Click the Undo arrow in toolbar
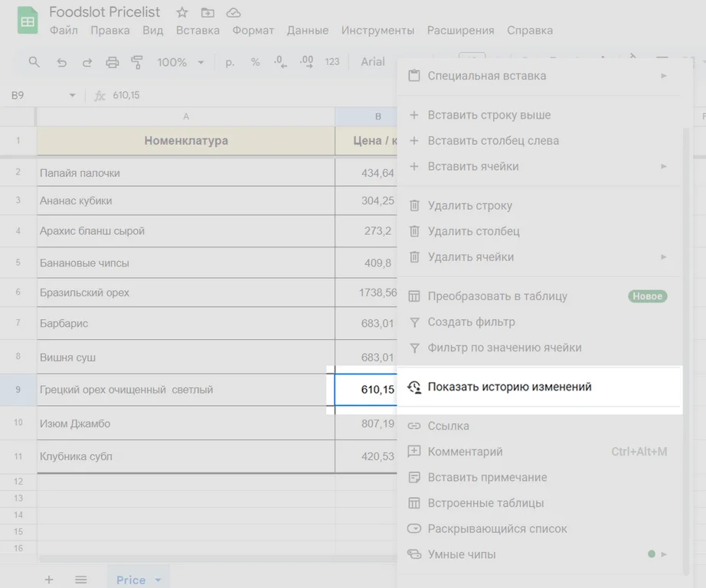 (x=61, y=62)
